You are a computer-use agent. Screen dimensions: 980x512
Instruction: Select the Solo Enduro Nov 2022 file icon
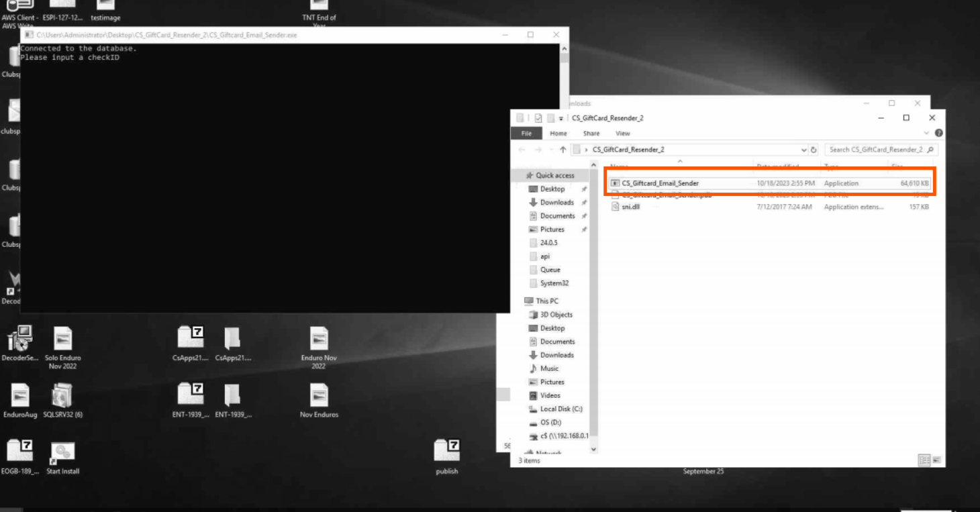[x=62, y=340]
